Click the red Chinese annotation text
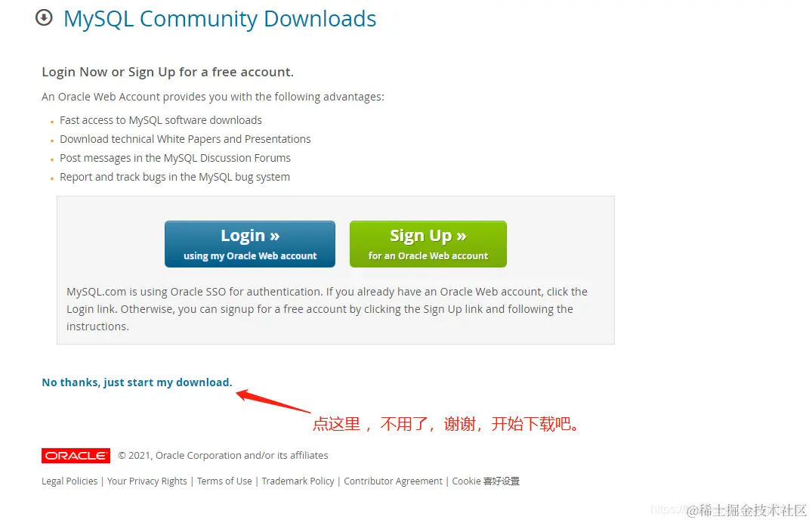Screen dimensions: 812x523 (x=446, y=424)
